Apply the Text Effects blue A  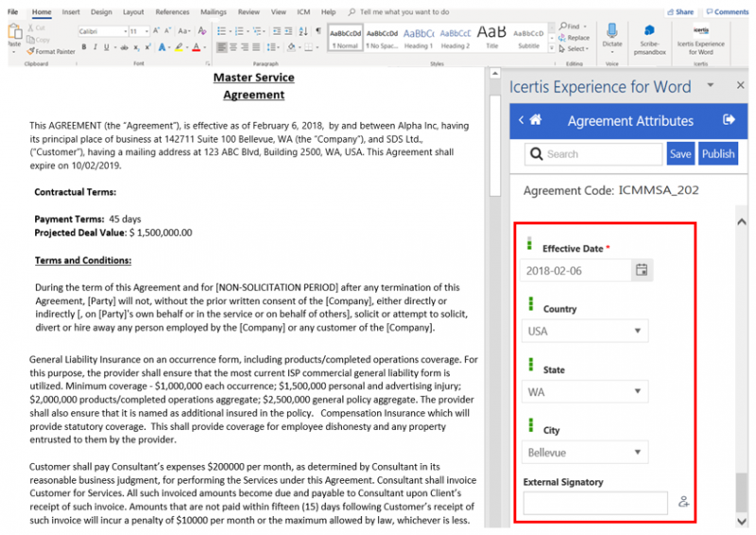pyautogui.click(x=162, y=47)
